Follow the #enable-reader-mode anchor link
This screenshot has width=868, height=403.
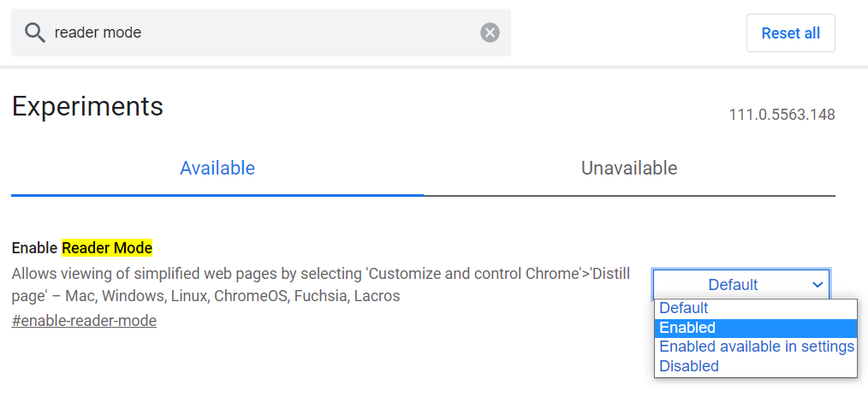pos(84,321)
